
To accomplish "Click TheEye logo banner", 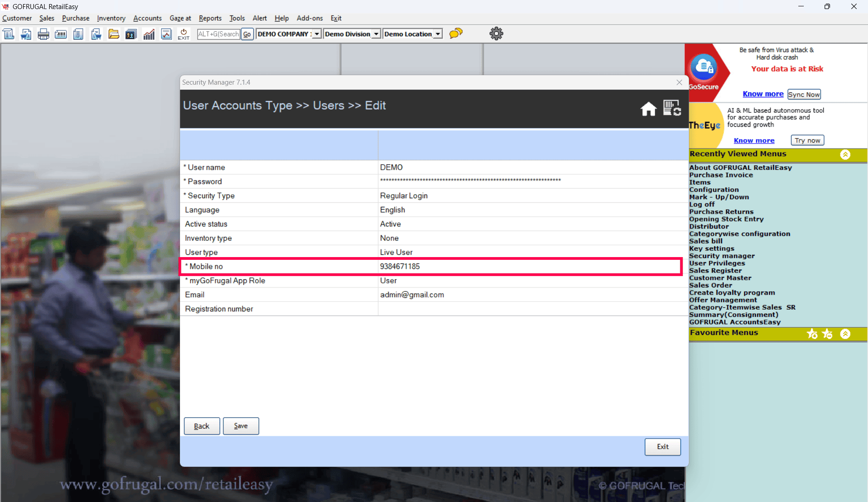I will pyautogui.click(x=704, y=125).
